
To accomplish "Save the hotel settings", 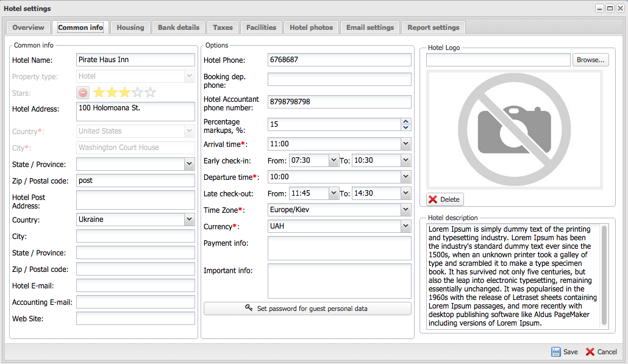I will 565,352.
